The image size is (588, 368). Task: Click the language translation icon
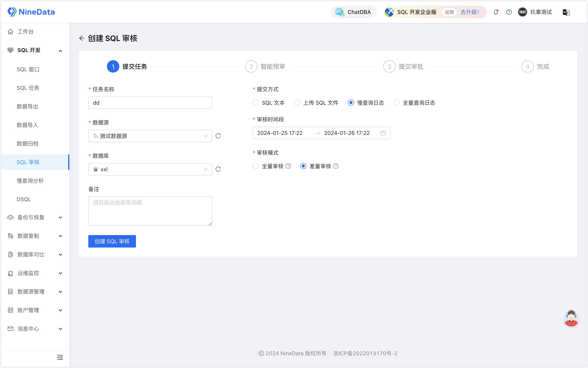point(566,12)
